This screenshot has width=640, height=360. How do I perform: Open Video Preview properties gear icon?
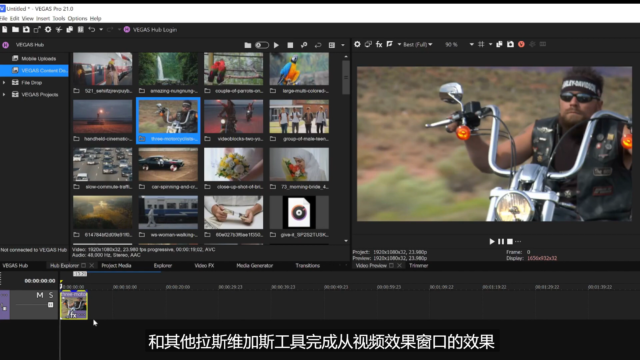(x=357, y=44)
